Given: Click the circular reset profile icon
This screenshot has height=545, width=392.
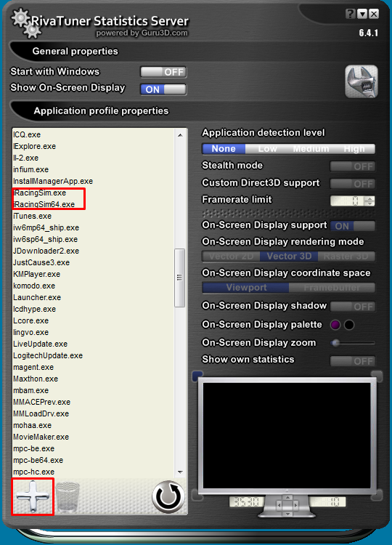Looking at the screenshot, I should pos(168,496).
